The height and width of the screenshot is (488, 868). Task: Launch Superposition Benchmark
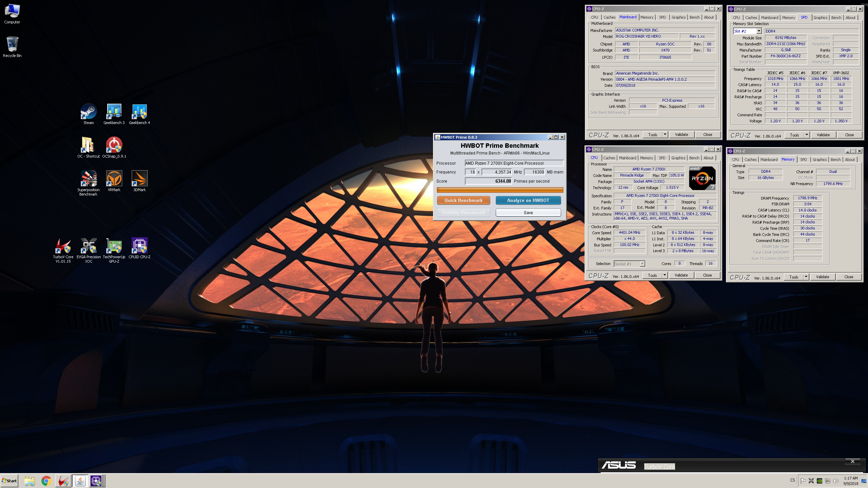tap(88, 183)
